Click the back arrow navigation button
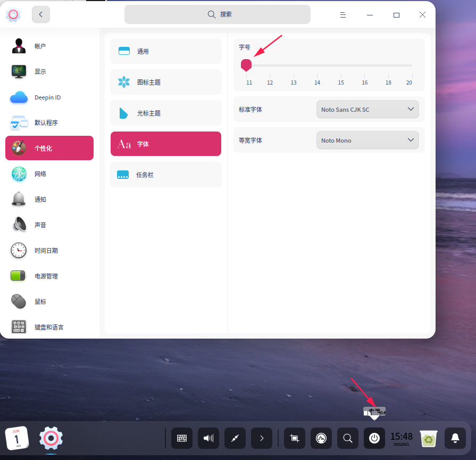476x460 pixels. (x=41, y=14)
